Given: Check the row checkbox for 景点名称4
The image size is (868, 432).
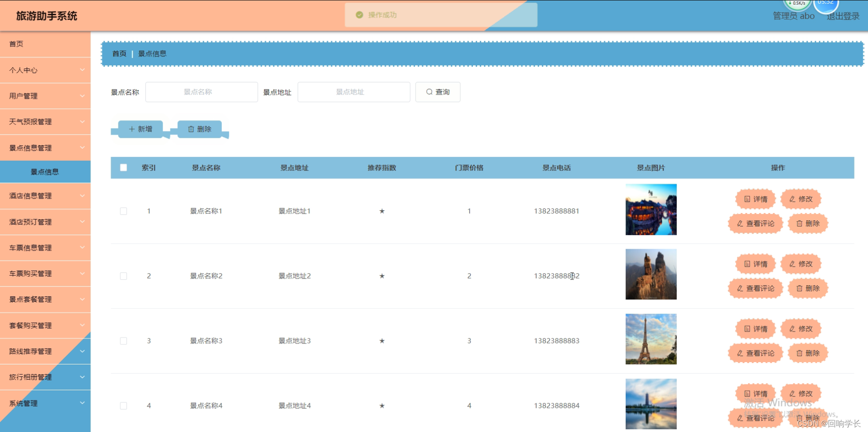Looking at the screenshot, I should (124, 406).
